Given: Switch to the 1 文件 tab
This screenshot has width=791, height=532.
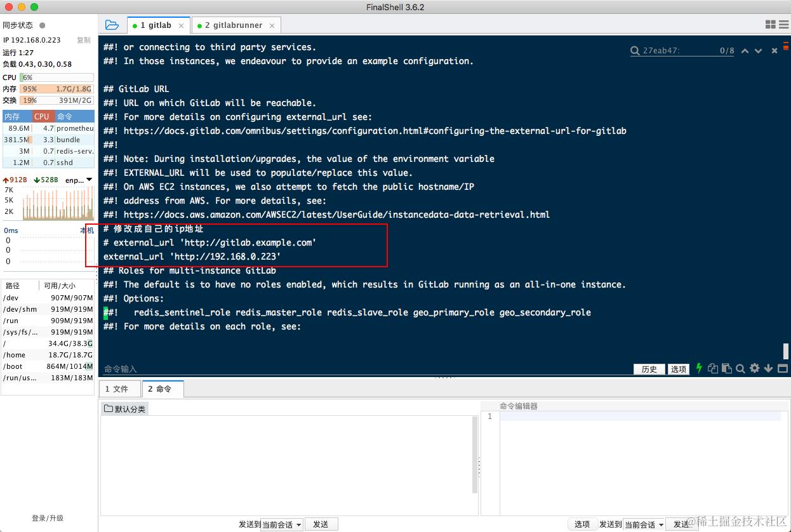Looking at the screenshot, I should pos(119,389).
